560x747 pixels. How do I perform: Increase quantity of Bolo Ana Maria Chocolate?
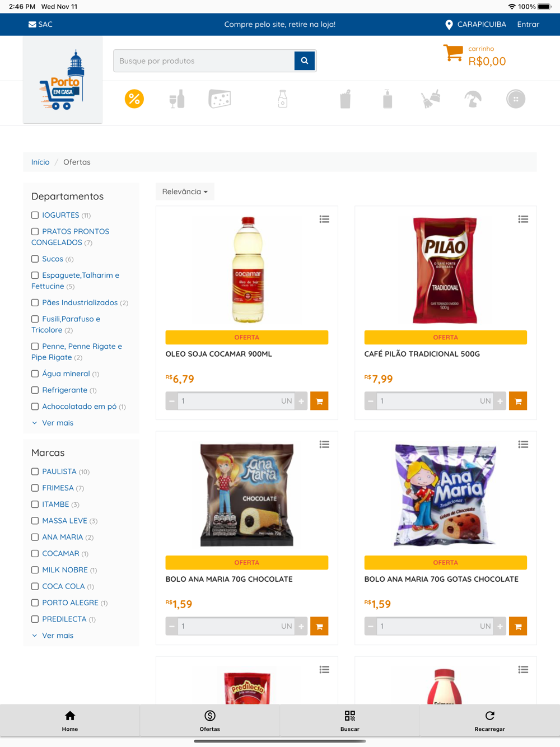click(301, 626)
